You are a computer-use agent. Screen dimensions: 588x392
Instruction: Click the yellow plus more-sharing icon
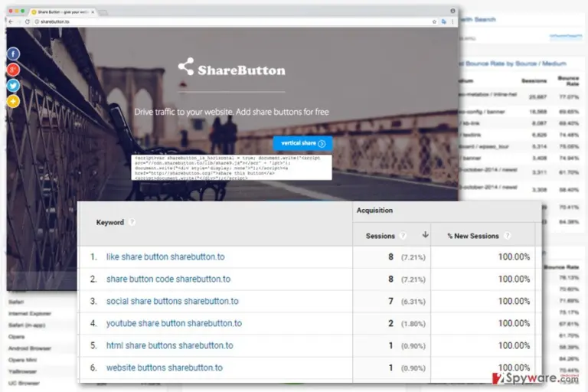(x=13, y=101)
